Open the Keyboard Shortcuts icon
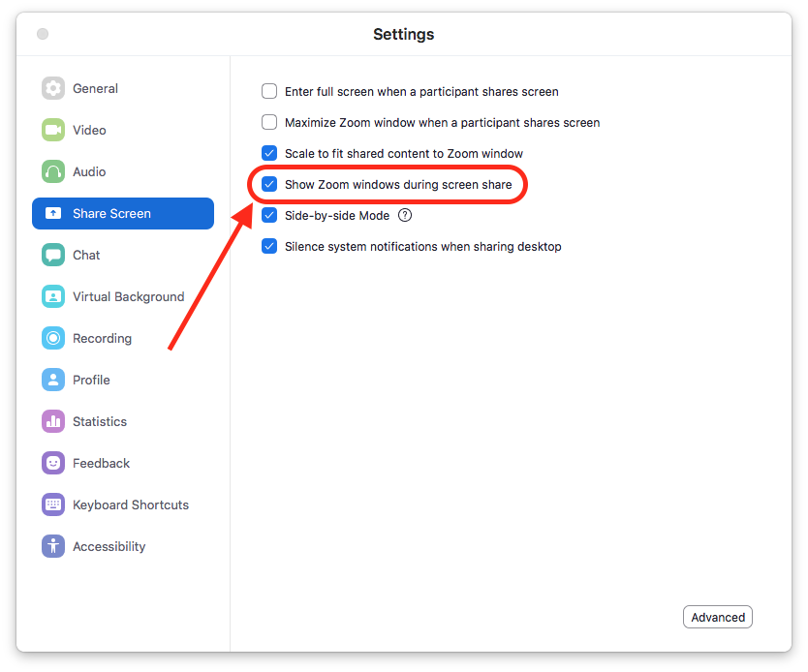The height and width of the screenshot is (672, 808). click(53, 504)
